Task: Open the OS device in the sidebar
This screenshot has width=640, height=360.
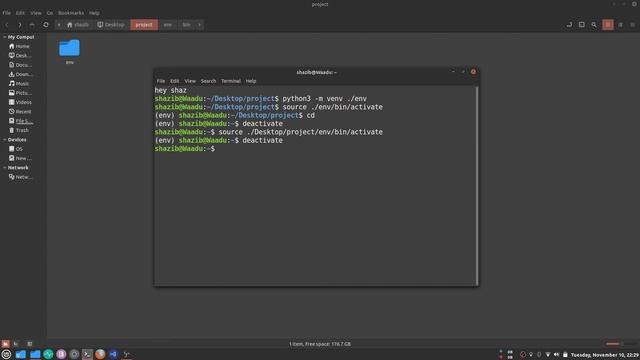Action: [x=16, y=149]
